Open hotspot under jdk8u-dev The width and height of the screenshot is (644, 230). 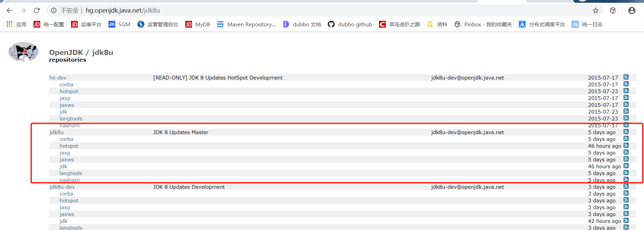click(69, 201)
